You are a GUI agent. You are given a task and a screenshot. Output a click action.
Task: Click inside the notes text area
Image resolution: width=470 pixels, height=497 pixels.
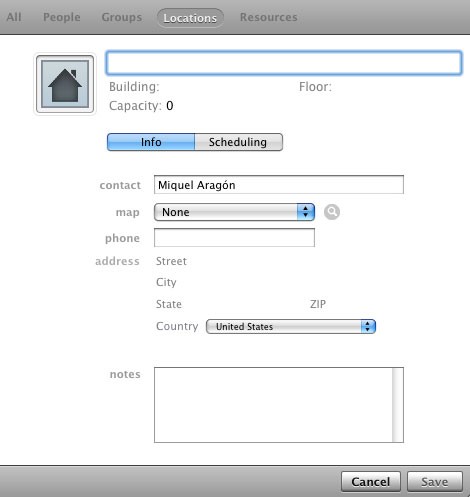tap(273, 405)
